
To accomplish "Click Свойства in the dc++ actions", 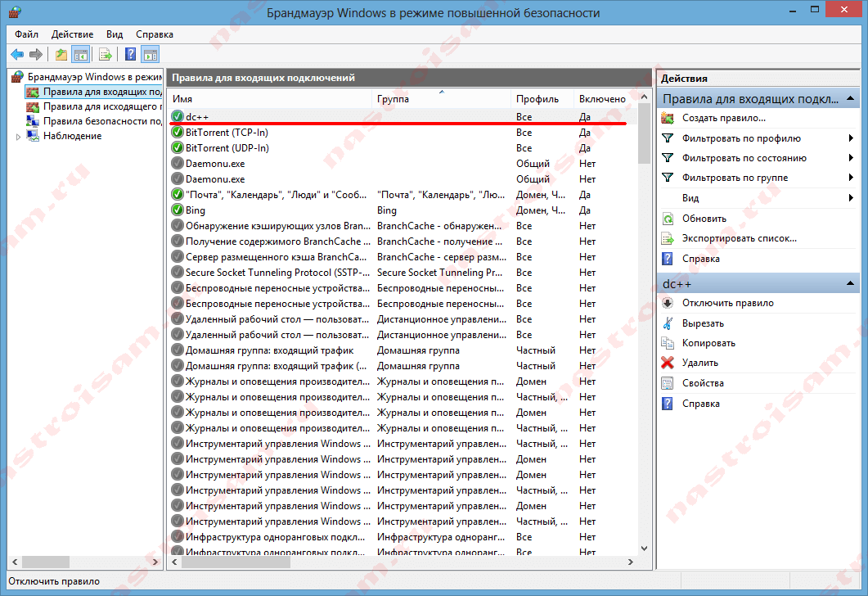I will 703,383.
